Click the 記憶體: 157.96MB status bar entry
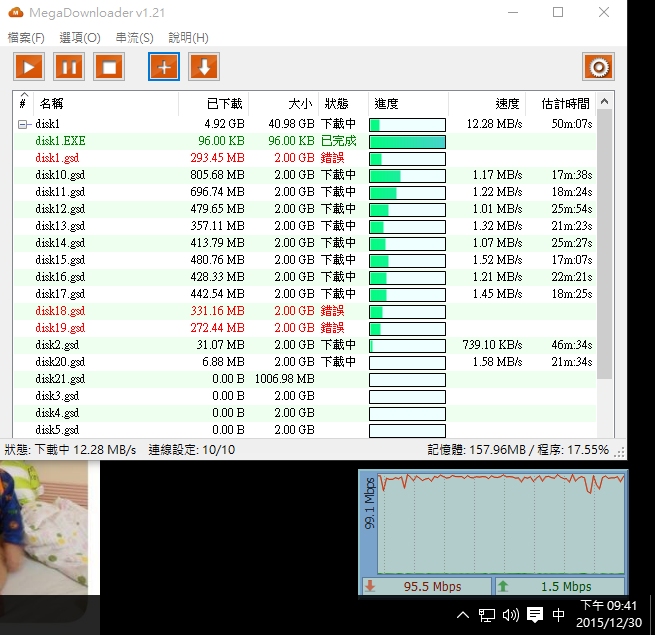The height and width of the screenshot is (635, 655). pyautogui.click(x=477, y=450)
